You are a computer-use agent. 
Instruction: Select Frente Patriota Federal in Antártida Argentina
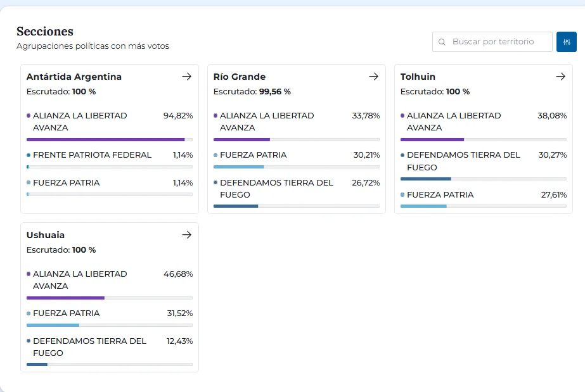(92, 155)
